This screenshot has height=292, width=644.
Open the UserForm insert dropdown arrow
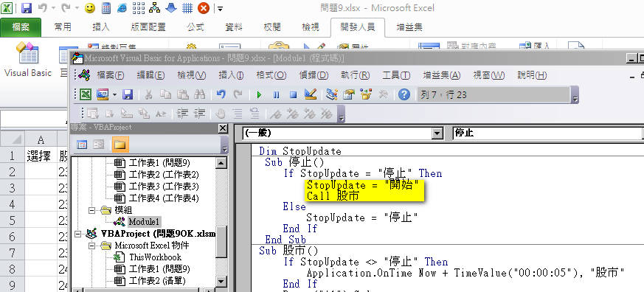(x=114, y=95)
